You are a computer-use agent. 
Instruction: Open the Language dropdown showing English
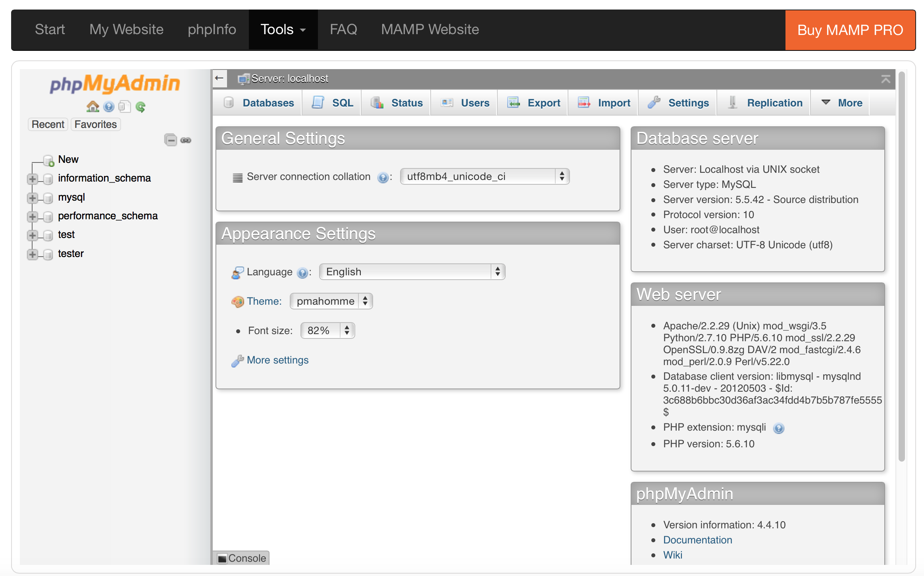click(x=412, y=272)
